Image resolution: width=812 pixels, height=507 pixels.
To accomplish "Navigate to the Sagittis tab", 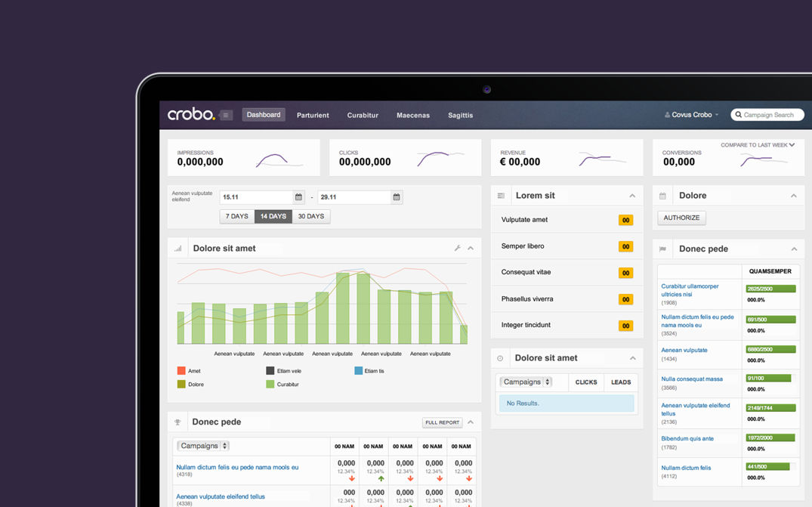I will point(460,116).
